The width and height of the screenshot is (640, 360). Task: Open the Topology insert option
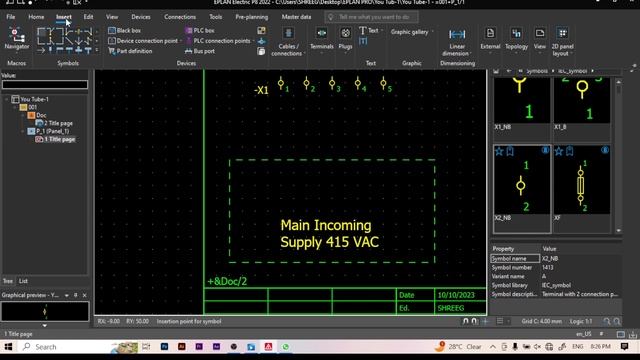[x=516, y=39]
